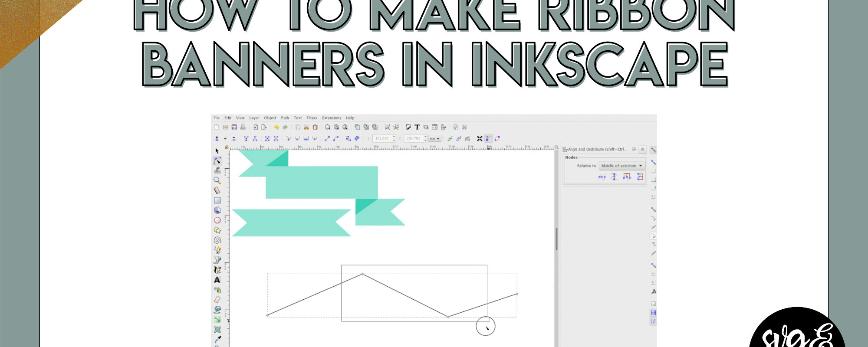Select the Spiral tool
Screen dimensions: 868x347
pyautogui.click(x=217, y=240)
